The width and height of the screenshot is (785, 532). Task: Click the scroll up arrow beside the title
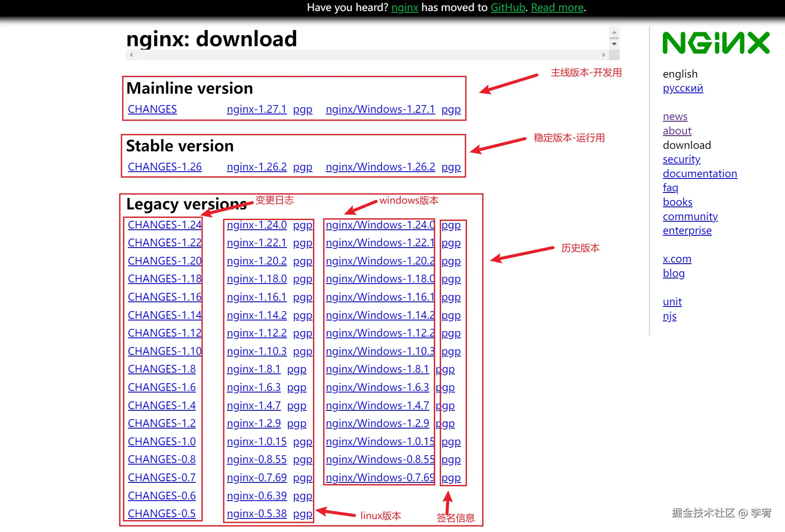coord(614,33)
